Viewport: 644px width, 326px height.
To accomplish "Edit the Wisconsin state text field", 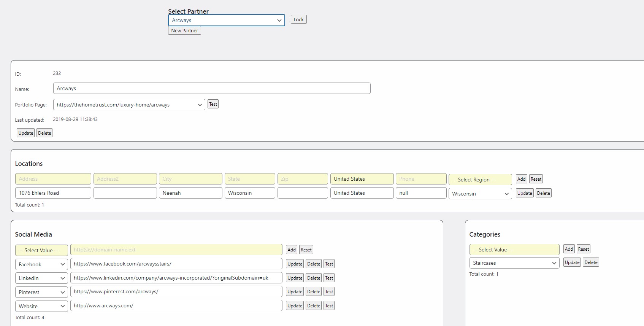I will (249, 193).
